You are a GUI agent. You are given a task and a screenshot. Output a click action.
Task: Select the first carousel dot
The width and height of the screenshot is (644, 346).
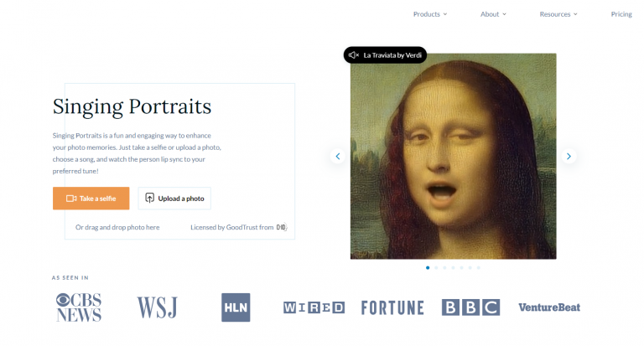click(428, 267)
